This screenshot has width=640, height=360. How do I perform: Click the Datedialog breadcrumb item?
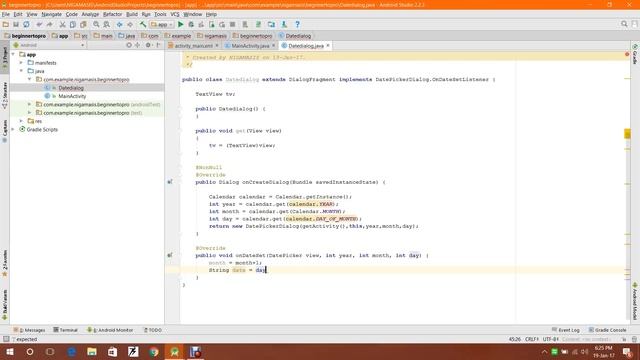295,36
